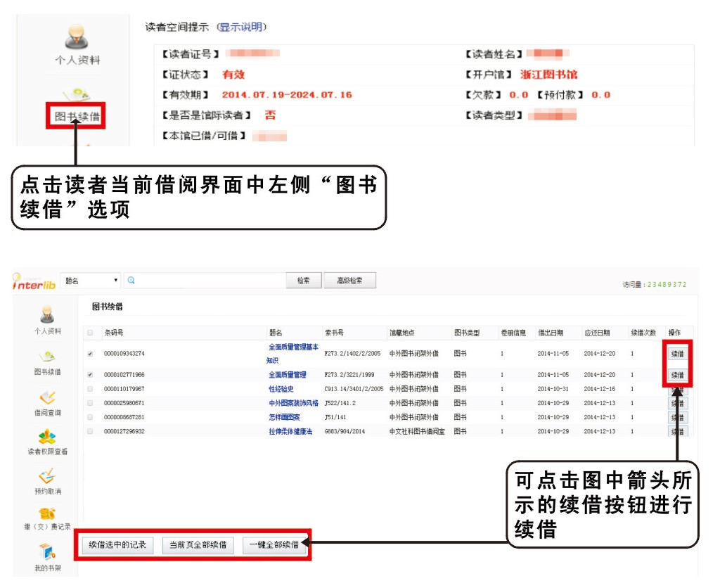Viewport: 720px width, 588px height.
Task: Select 图书续借 in the top highlighted menu
Action: click(x=76, y=116)
